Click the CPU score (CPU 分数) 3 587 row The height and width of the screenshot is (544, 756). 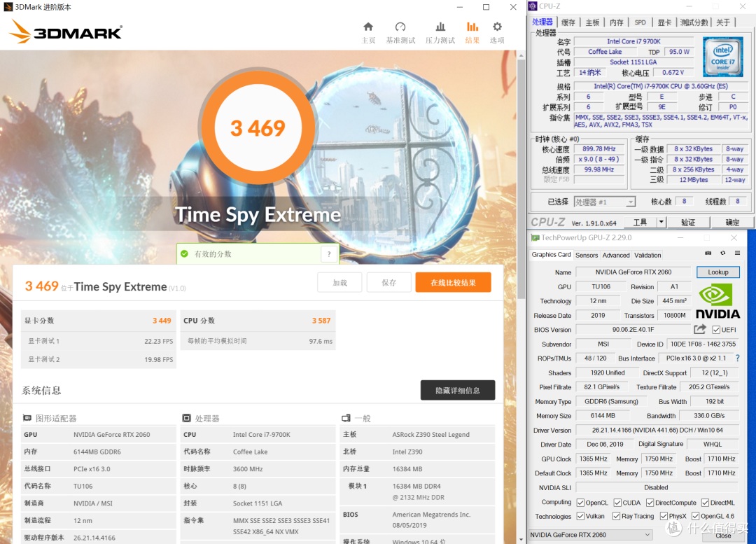[258, 321]
